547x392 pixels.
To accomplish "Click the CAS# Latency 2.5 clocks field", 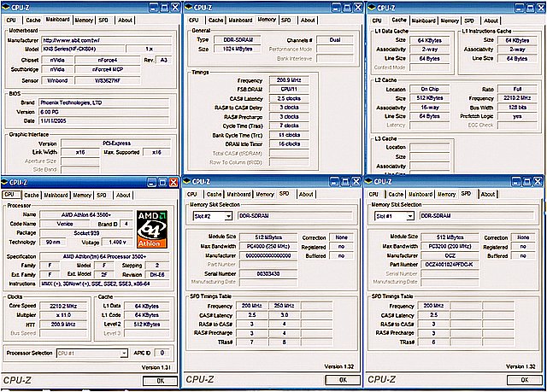I will click(x=289, y=98).
